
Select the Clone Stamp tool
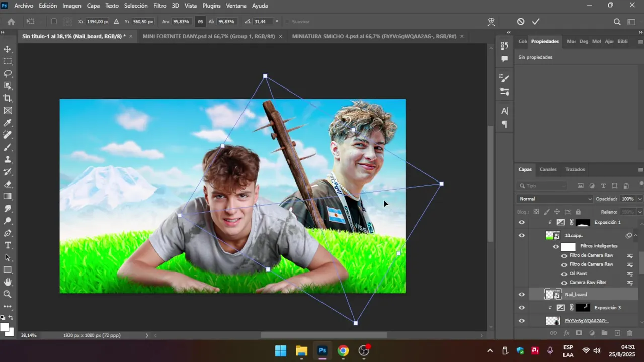point(8,159)
